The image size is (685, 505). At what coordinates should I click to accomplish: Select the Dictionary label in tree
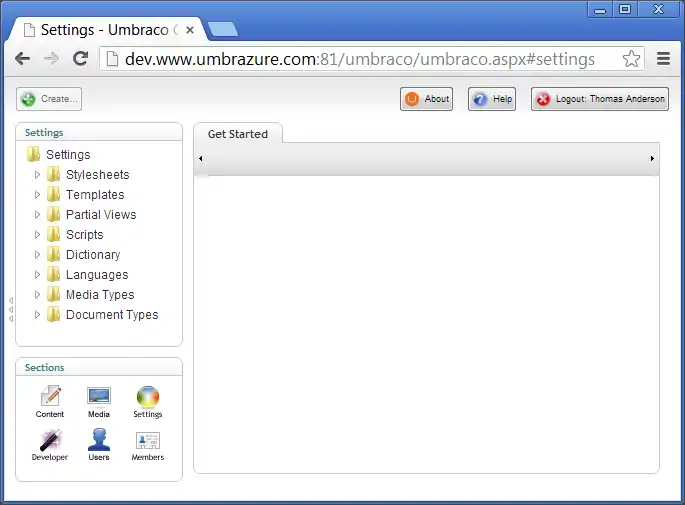click(x=93, y=255)
